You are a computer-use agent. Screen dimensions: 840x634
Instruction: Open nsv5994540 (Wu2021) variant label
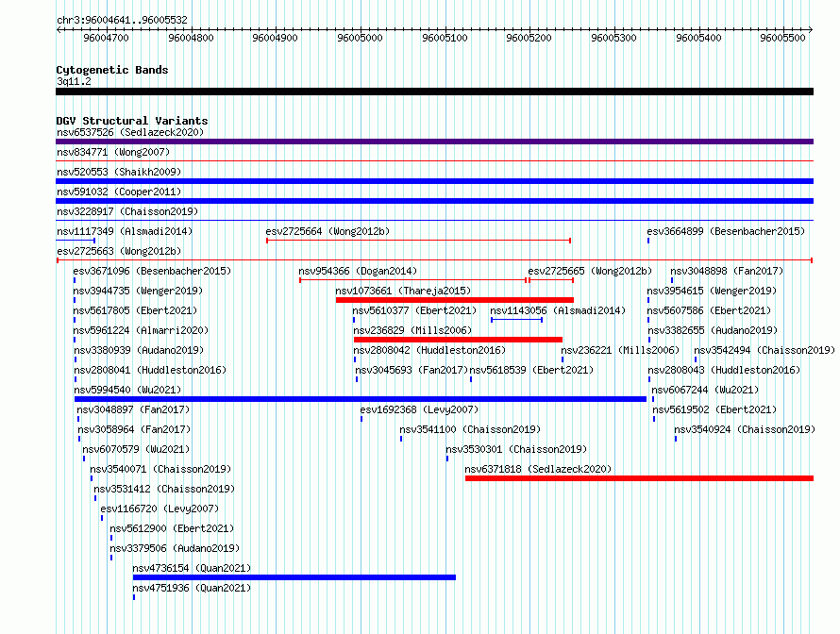pos(128,390)
